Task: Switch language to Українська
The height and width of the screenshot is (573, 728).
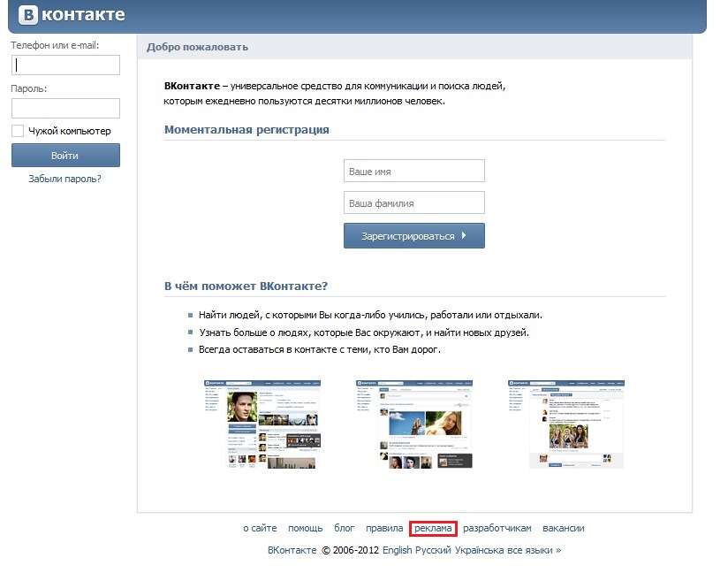Action: [x=479, y=550]
